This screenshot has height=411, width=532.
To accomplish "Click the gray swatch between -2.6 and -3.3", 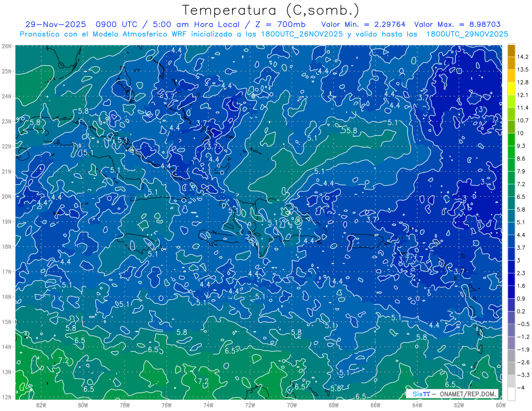I will (x=511, y=368).
